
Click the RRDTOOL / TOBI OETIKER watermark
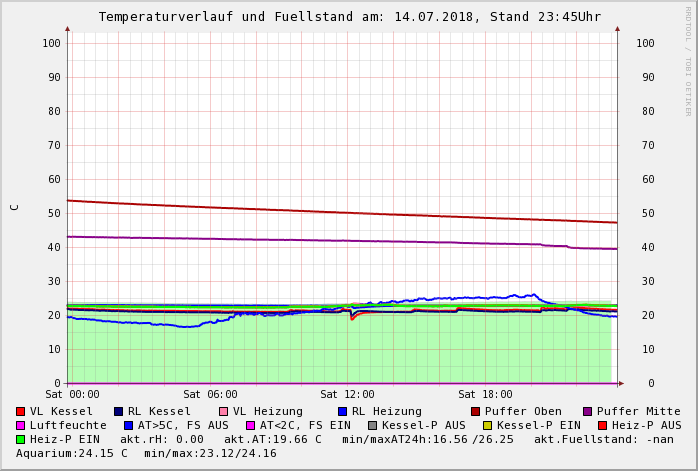click(x=688, y=60)
